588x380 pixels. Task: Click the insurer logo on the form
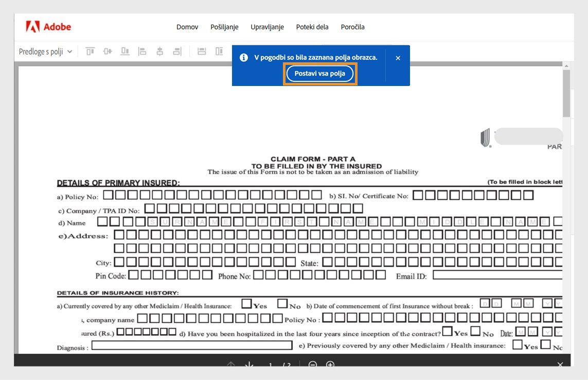tap(485, 138)
